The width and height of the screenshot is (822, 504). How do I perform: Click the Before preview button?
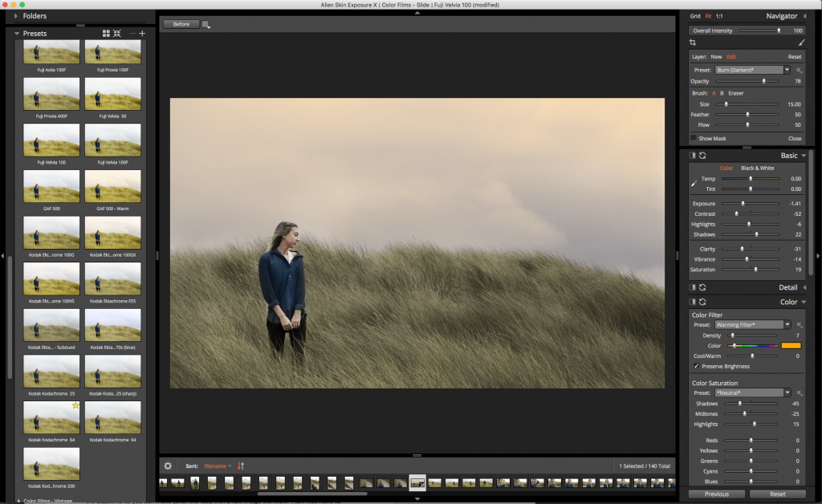tap(180, 23)
